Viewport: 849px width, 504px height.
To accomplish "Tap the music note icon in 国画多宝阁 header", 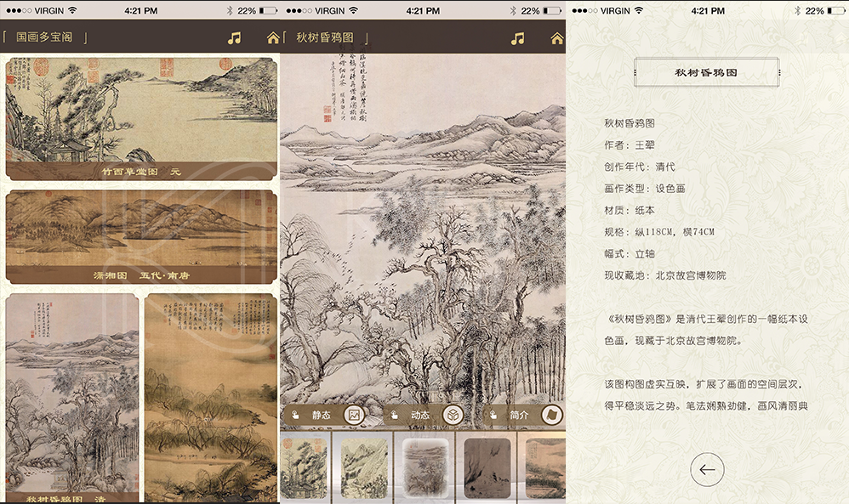I will pos(234,38).
